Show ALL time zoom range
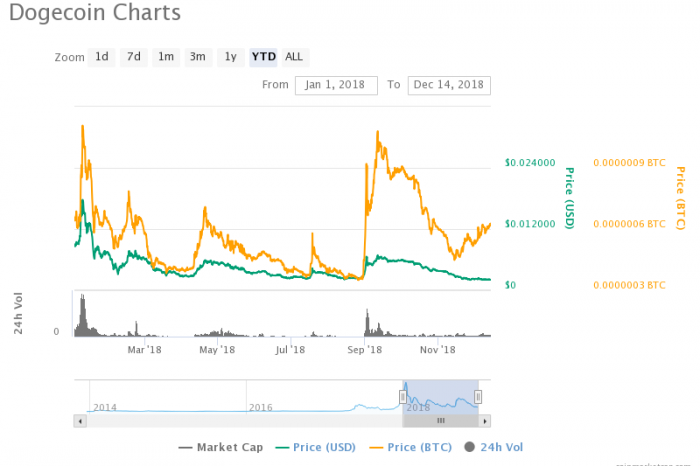Image resolution: width=700 pixels, height=466 pixels. tap(294, 57)
